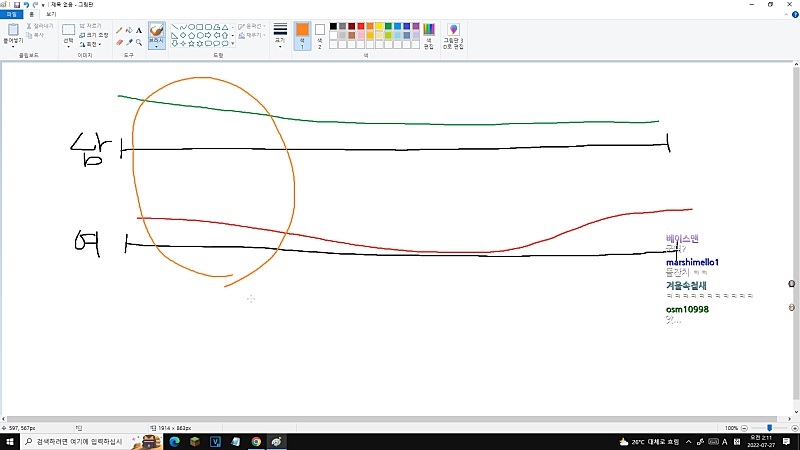Screen dimensions: 800x450
Task: Activate Color 2 (색 2) selector
Action: click(320, 36)
